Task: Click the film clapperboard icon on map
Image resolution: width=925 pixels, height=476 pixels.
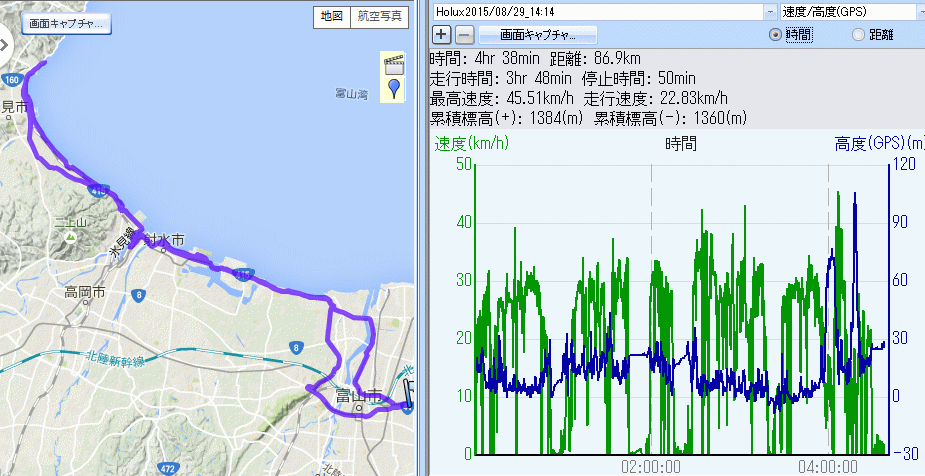Action: pos(394,64)
